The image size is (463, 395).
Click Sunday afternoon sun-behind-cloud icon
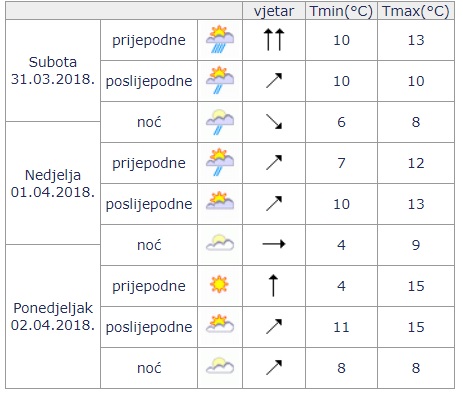(x=220, y=201)
